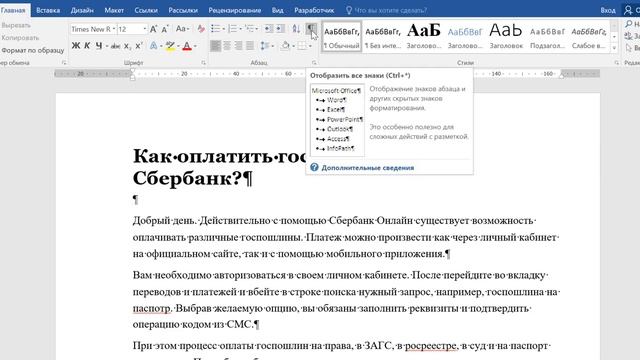
Task: Click the Select cursor icon in Editing group
Action: coord(629,48)
